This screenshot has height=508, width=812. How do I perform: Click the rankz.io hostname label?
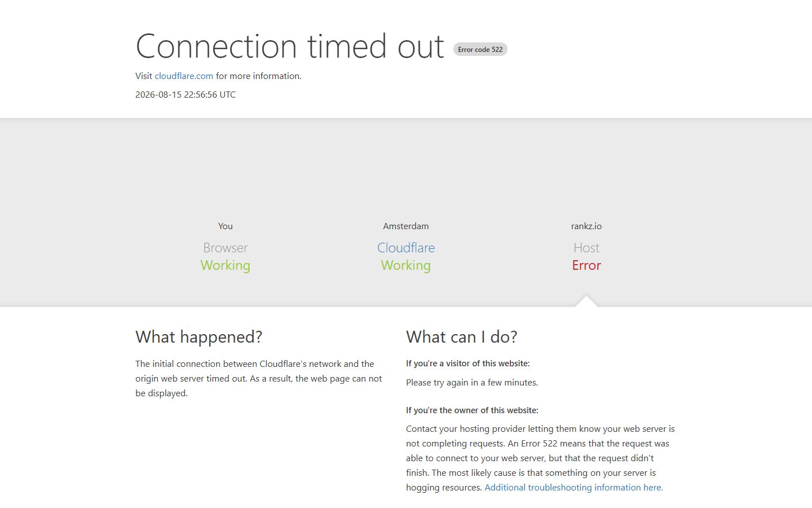coord(586,226)
